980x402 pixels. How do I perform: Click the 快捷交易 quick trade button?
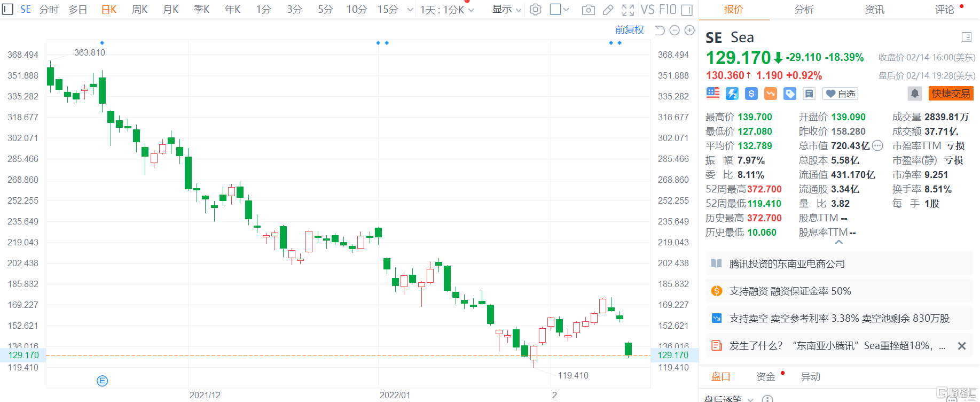click(x=951, y=94)
